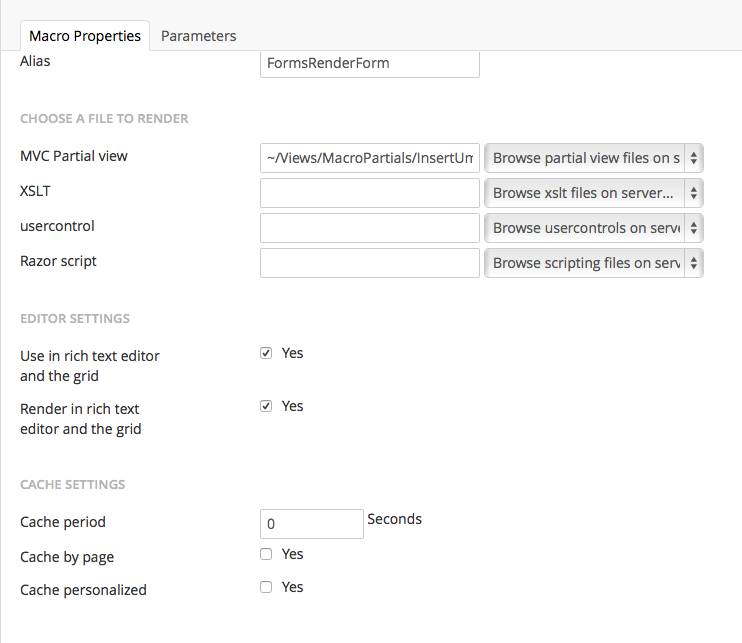Click the MVC Partial view label
742x643 pixels.
[x=74, y=156]
